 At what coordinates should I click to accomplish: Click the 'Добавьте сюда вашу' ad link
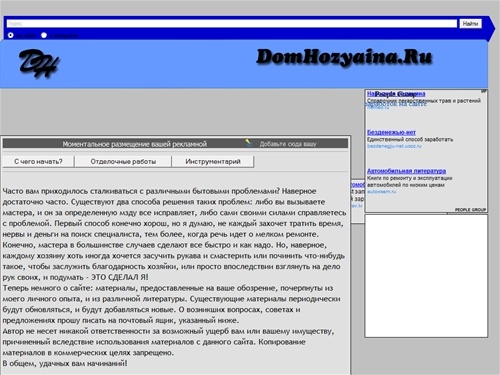[288, 144]
